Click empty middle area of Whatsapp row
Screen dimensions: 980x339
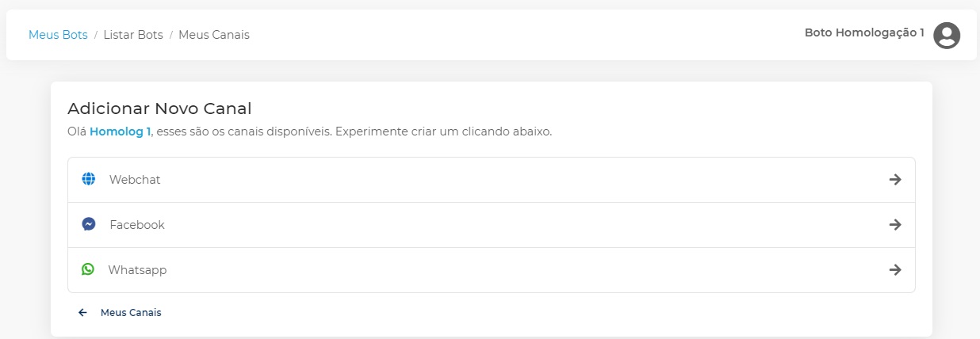492,270
